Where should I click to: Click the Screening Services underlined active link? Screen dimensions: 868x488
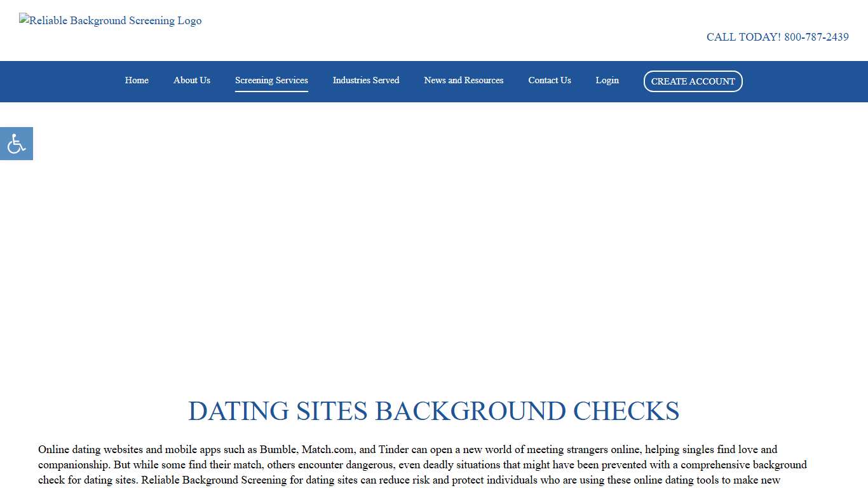271,81
